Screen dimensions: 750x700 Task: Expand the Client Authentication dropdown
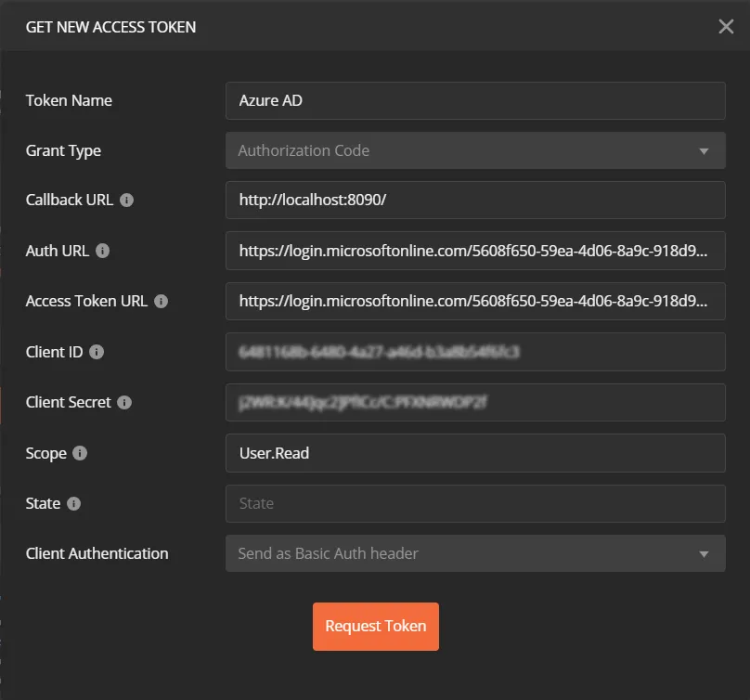[x=475, y=553]
